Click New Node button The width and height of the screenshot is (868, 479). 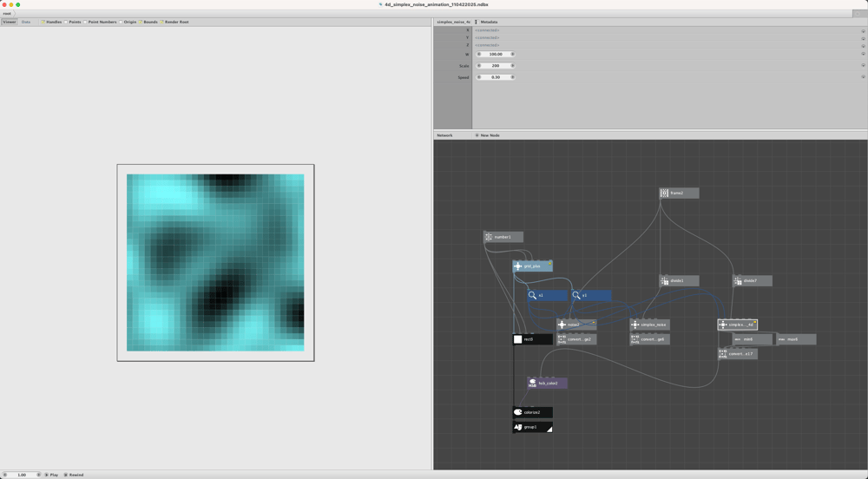pyautogui.click(x=487, y=135)
